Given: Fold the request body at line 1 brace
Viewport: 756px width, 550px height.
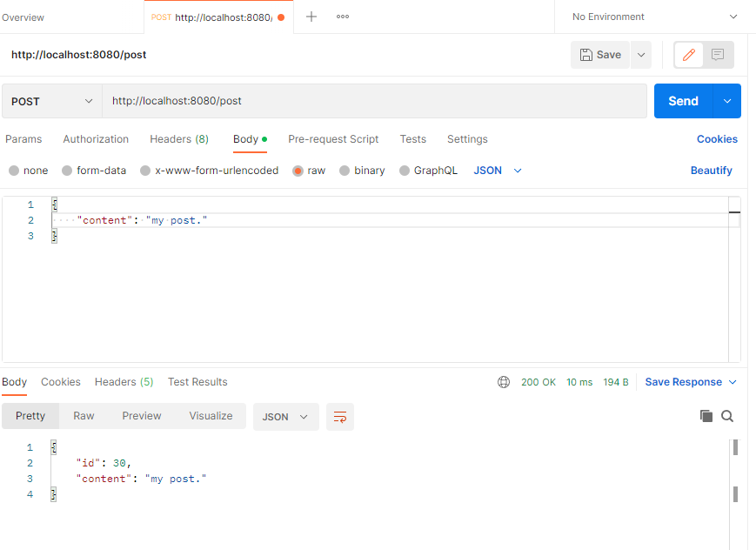Looking at the screenshot, I should (x=55, y=205).
